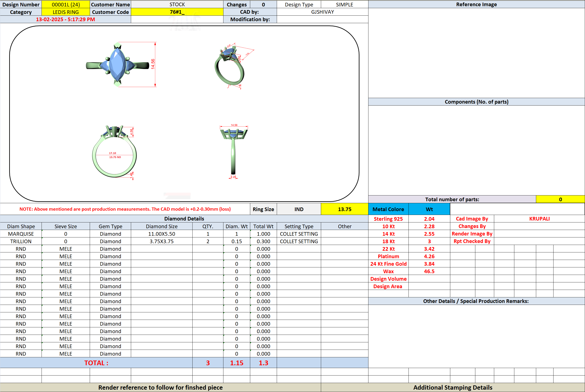Select the 22 Kt weight 3.42

pyautogui.click(x=429, y=249)
